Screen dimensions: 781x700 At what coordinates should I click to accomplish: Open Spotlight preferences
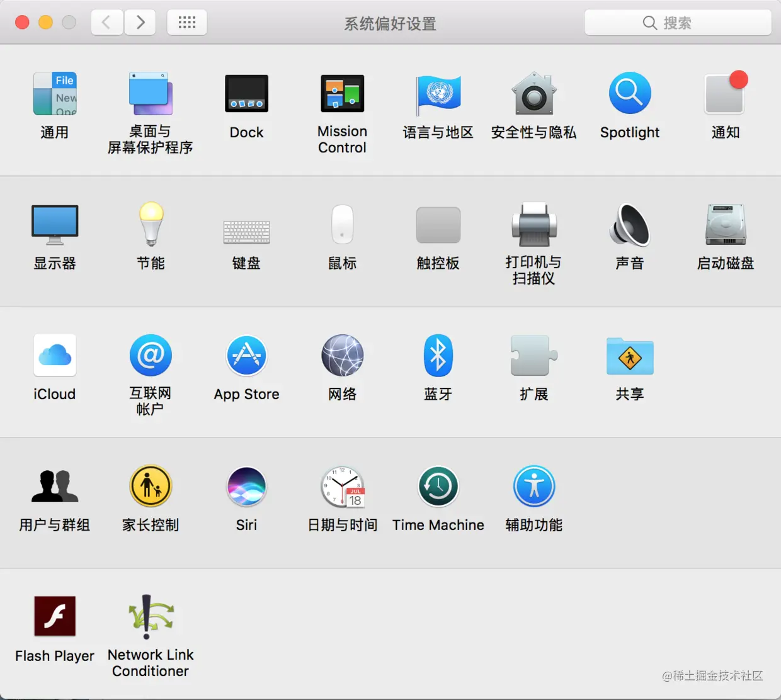click(x=630, y=94)
